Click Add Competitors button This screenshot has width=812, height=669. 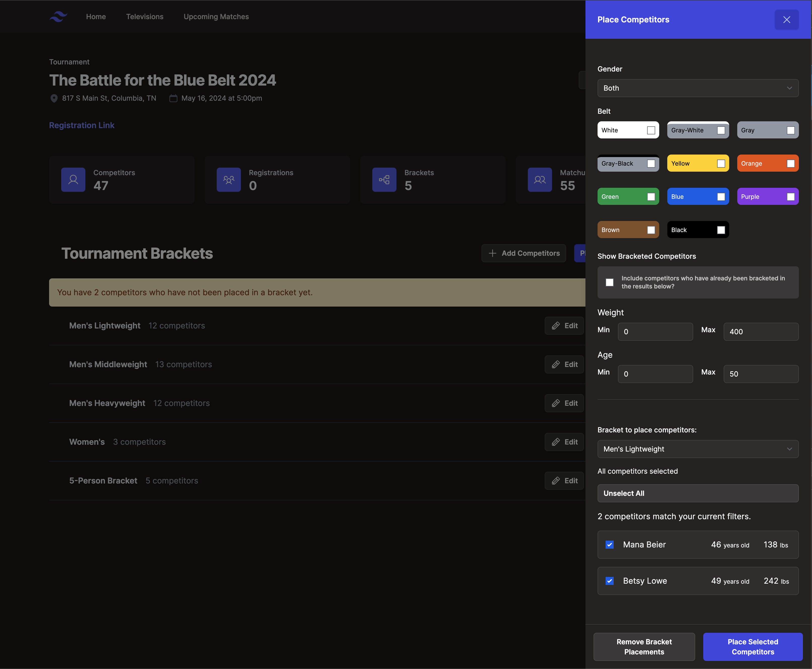523,253
